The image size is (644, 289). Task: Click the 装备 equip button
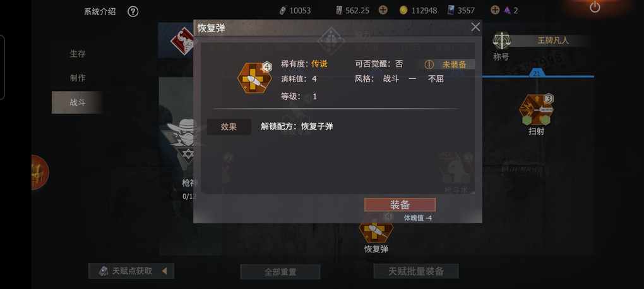pos(400,205)
